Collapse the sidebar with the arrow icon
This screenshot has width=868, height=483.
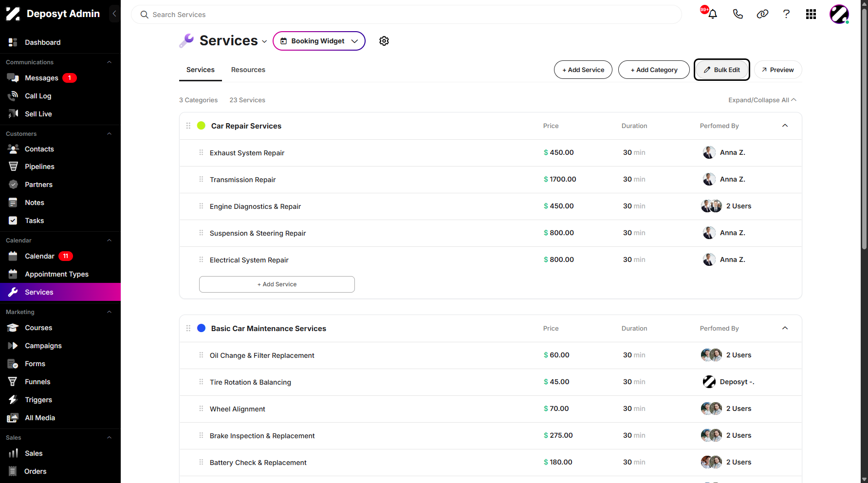click(114, 14)
